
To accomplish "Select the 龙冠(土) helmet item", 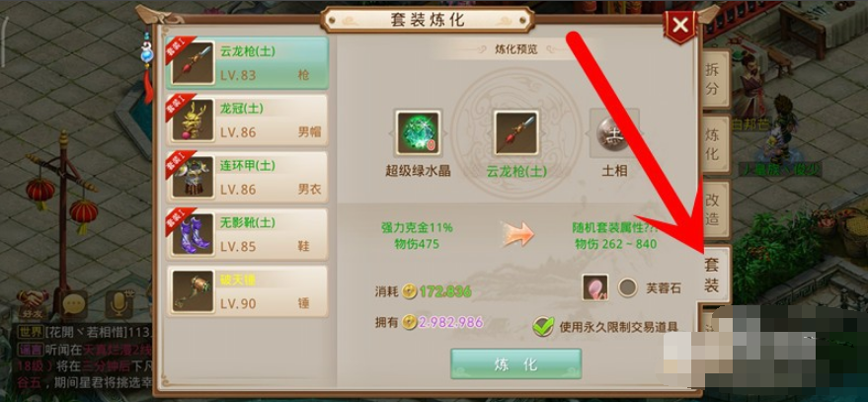I will [x=248, y=121].
